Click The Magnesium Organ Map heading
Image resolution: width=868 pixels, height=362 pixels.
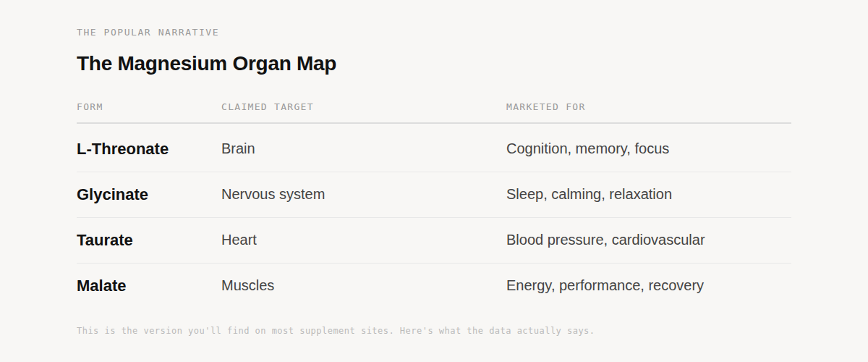point(206,64)
